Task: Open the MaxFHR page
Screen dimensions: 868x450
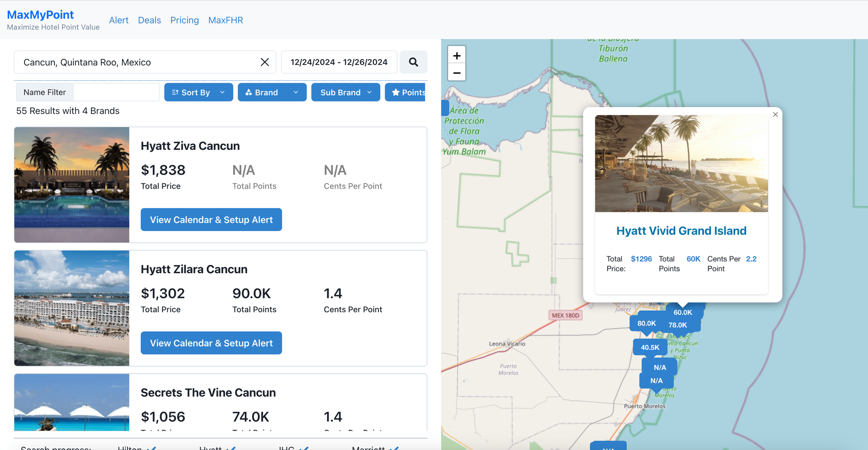Action: [226, 20]
